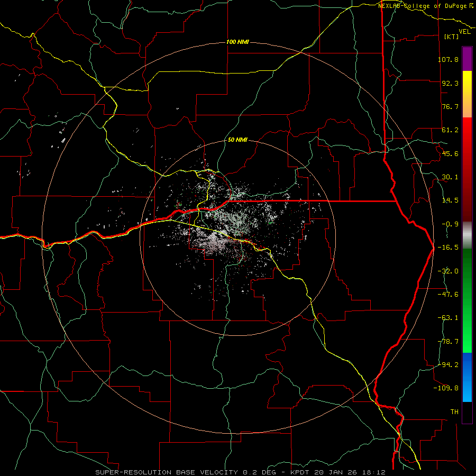
Task: Pick the purple segment of velocity color bar
Action: point(467,59)
